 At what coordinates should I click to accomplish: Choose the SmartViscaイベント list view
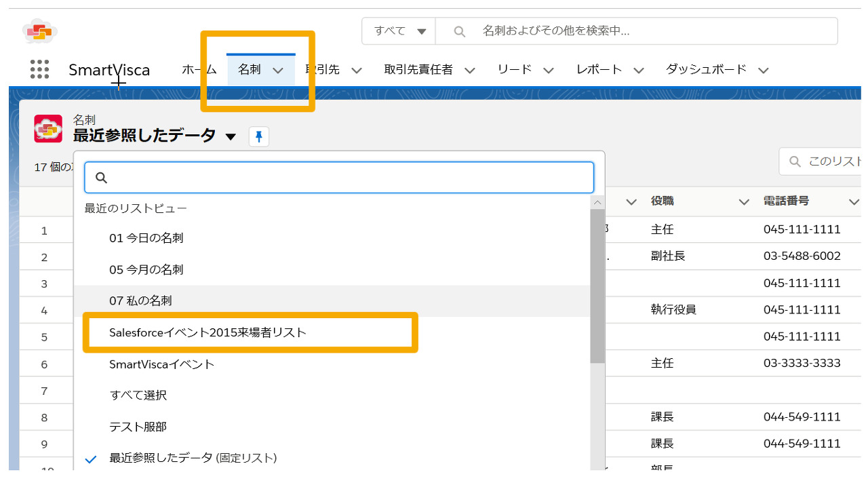(x=332, y=364)
